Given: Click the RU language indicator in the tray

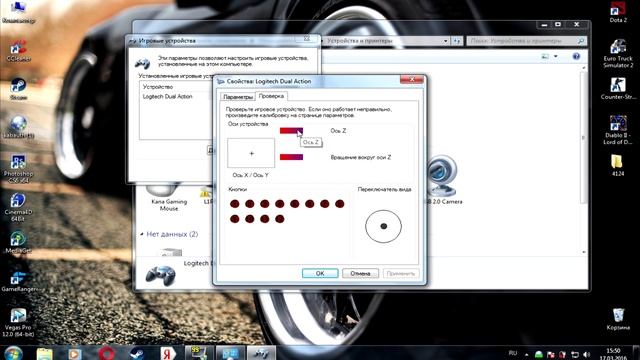Looking at the screenshot, I should coord(513,353).
